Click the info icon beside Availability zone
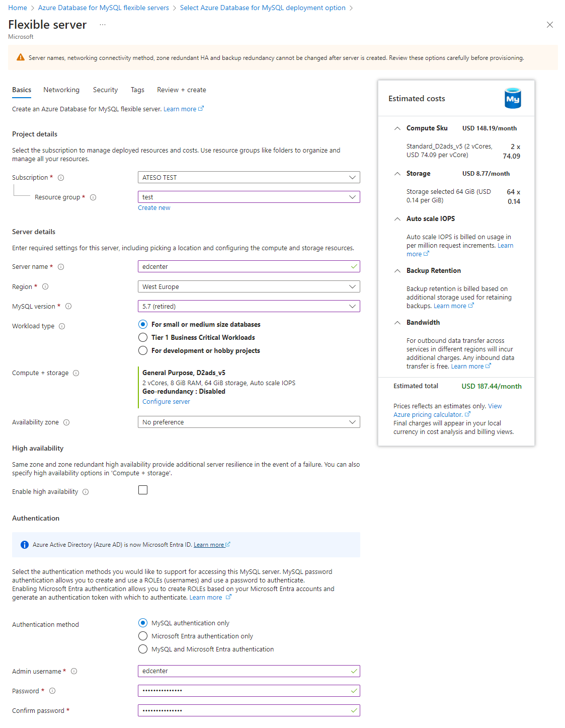Image resolution: width=565 pixels, height=728 pixels. pyautogui.click(x=66, y=422)
